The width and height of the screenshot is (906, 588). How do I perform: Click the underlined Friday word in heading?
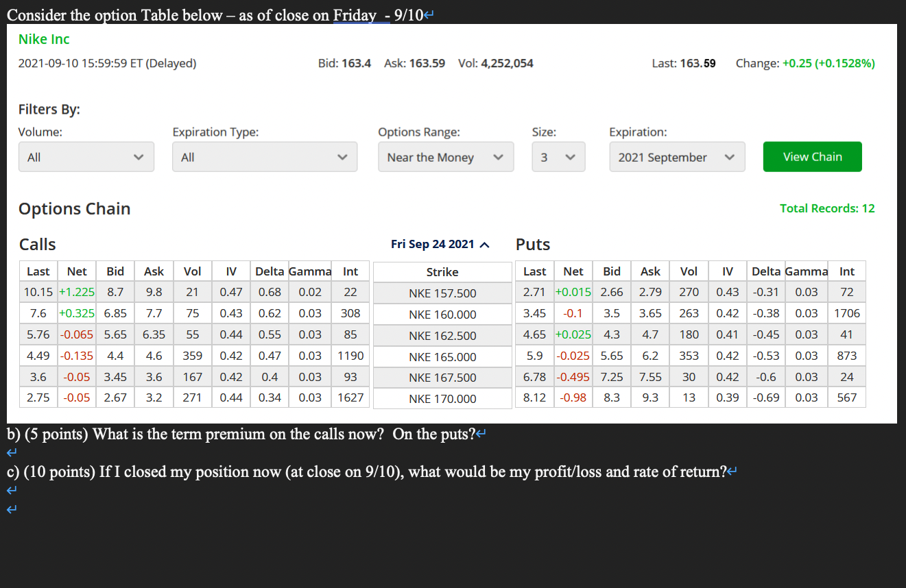[x=355, y=15]
